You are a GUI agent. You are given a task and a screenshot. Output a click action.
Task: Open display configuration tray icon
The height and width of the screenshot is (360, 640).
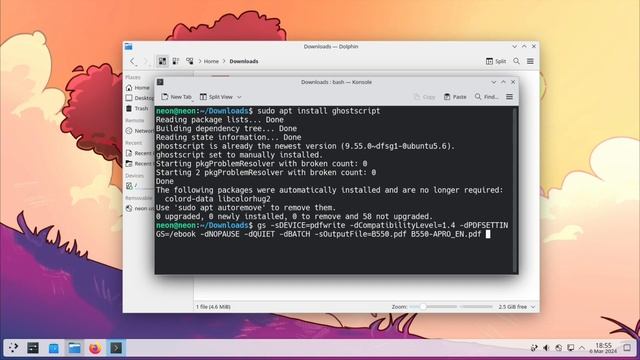(571, 348)
